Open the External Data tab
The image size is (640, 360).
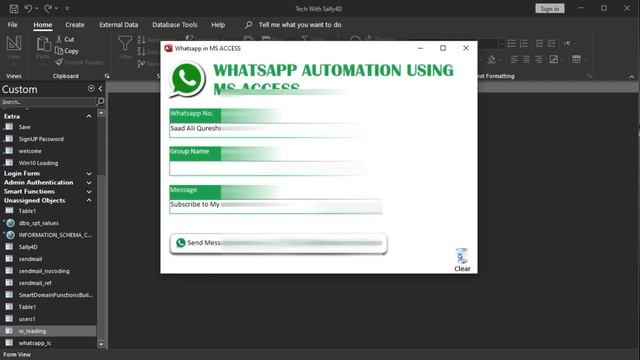(x=118, y=25)
